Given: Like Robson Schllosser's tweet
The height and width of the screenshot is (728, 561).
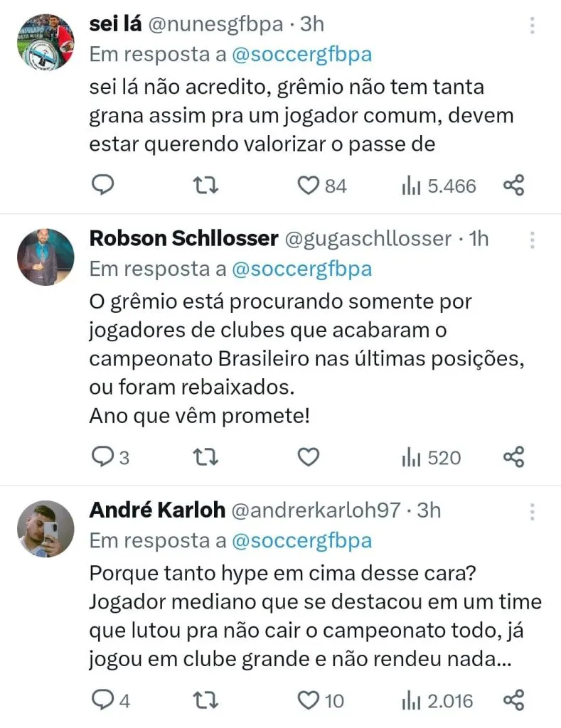Looking at the screenshot, I should click(x=308, y=457).
